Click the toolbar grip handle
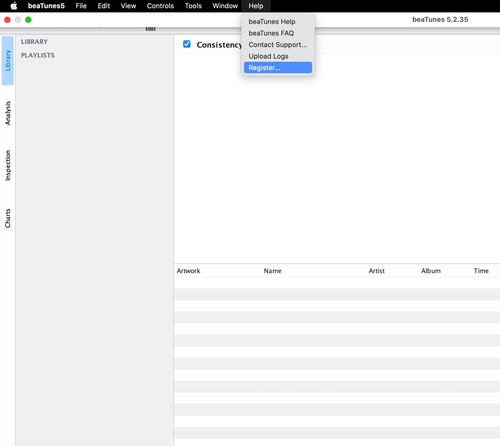The image size is (500, 446). pos(150,29)
